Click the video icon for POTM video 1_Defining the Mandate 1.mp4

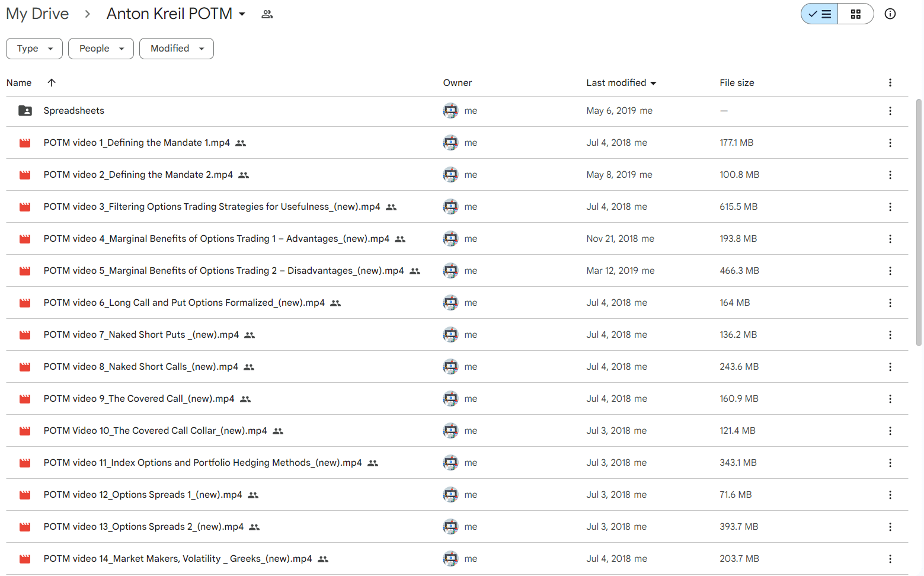pos(25,143)
